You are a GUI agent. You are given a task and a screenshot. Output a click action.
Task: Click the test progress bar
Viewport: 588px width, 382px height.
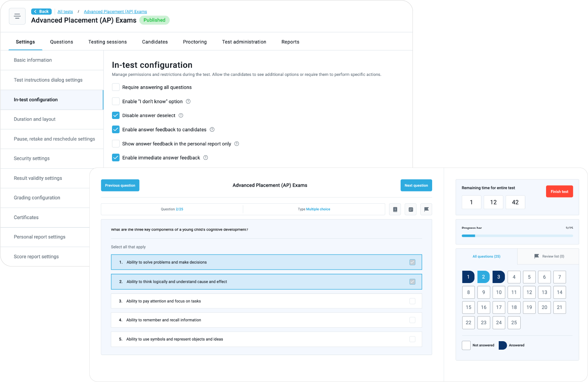[517, 236]
